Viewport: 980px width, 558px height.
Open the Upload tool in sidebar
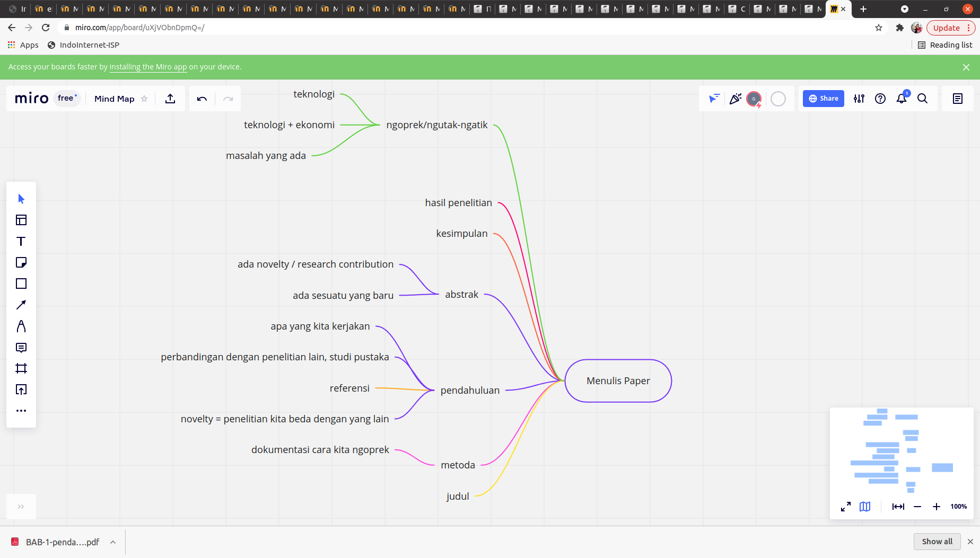pyautogui.click(x=21, y=389)
